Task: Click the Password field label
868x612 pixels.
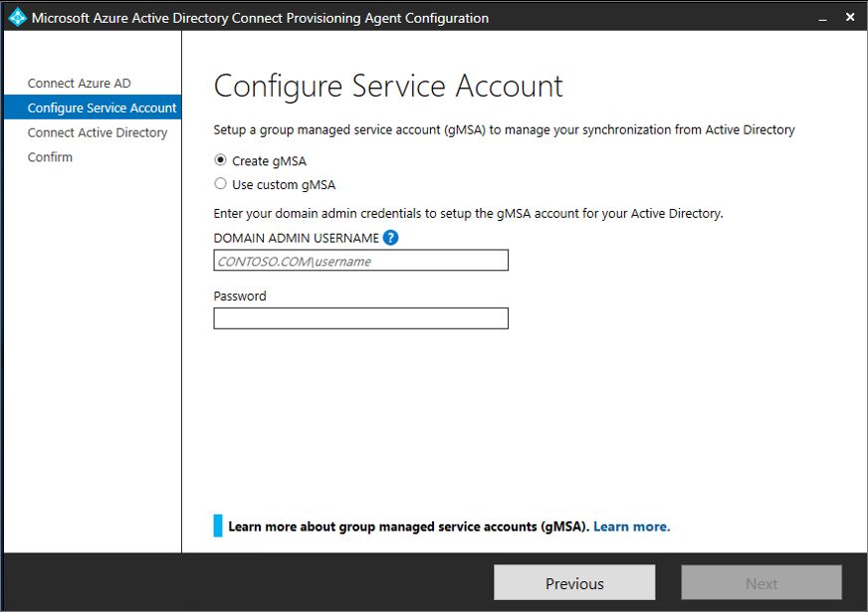Action: pyautogui.click(x=240, y=296)
